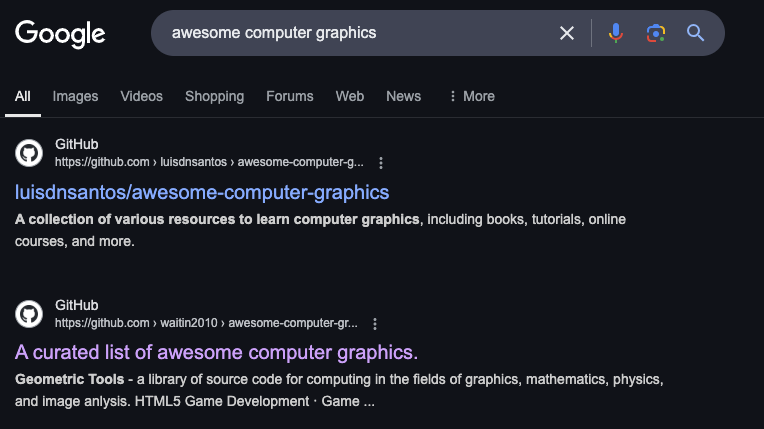Click the Google logo
This screenshot has width=764, height=429.
60,34
